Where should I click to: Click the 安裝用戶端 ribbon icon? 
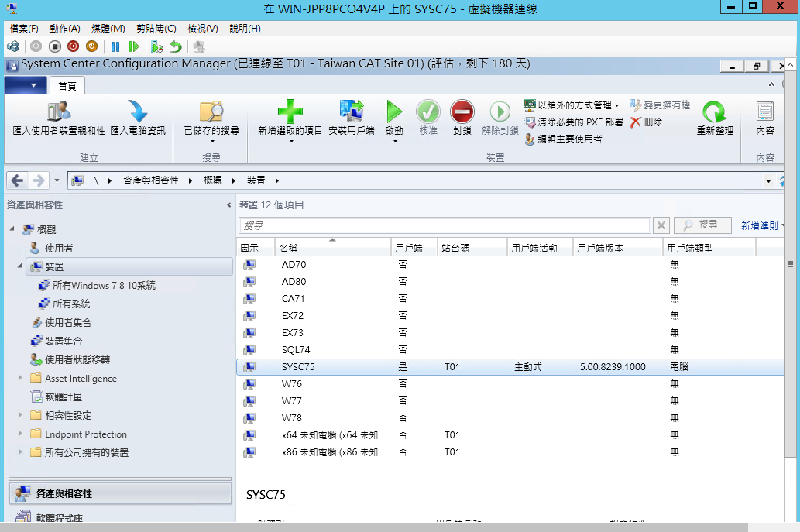(352, 112)
